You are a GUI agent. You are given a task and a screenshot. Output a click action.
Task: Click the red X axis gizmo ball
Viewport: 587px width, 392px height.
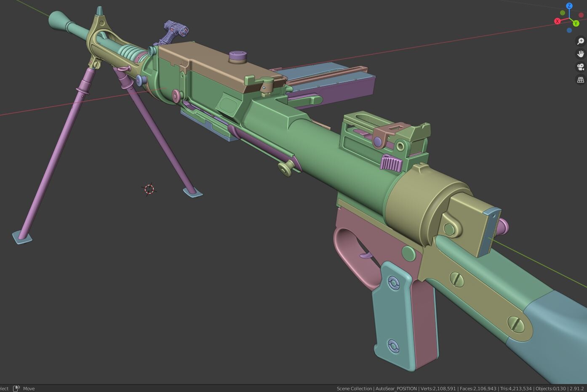(x=558, y=21)
